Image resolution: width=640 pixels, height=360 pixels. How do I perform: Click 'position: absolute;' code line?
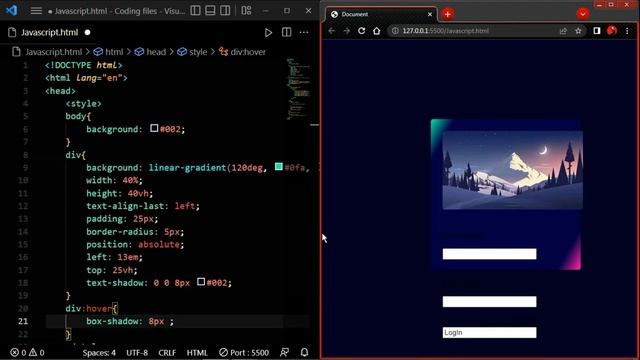(x=135, y=244)
